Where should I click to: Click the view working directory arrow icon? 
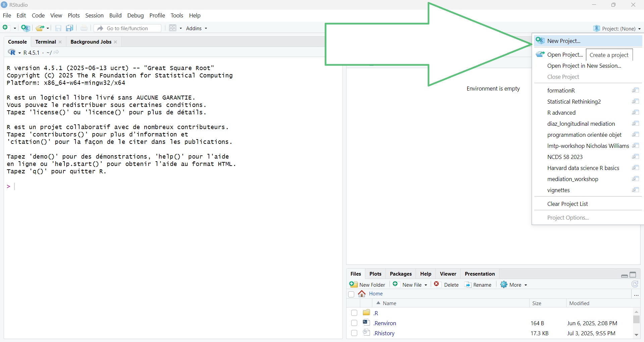[56, 52]
